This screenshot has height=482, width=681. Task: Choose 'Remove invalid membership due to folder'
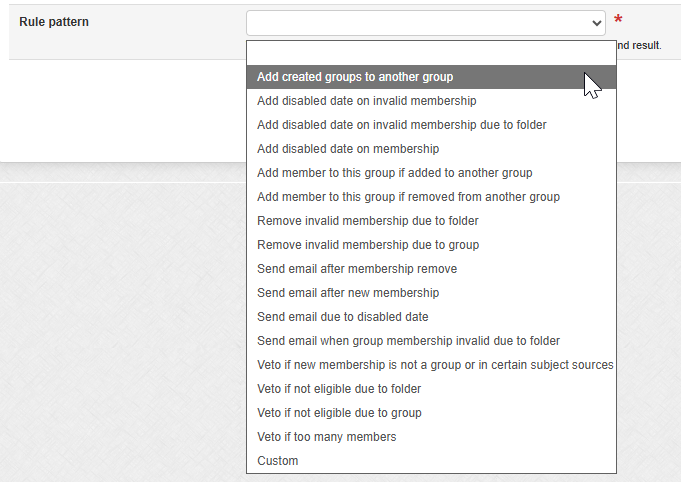point(368,221)
